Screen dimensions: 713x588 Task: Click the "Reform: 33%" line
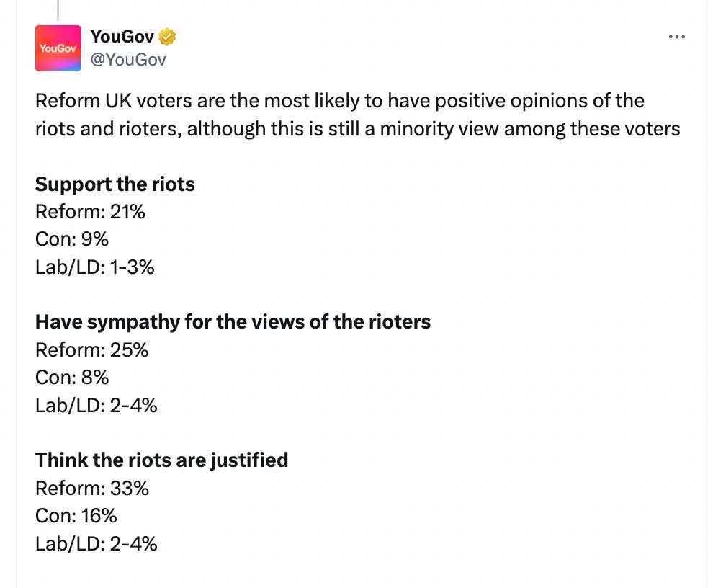[x=91, y=489]
